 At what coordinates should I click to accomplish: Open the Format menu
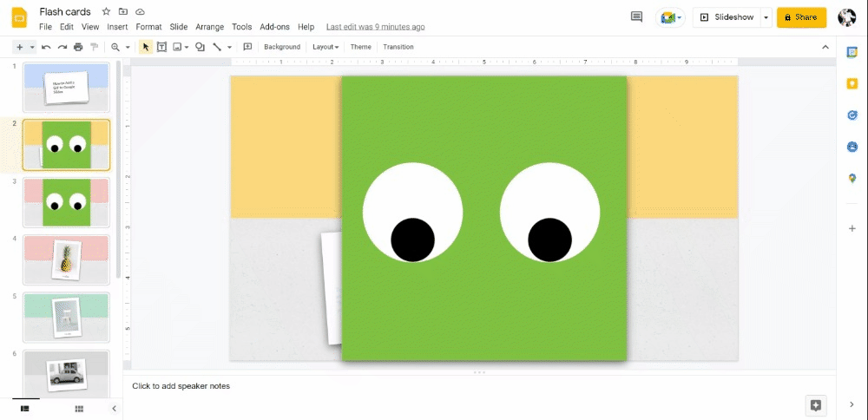(149, 27)
